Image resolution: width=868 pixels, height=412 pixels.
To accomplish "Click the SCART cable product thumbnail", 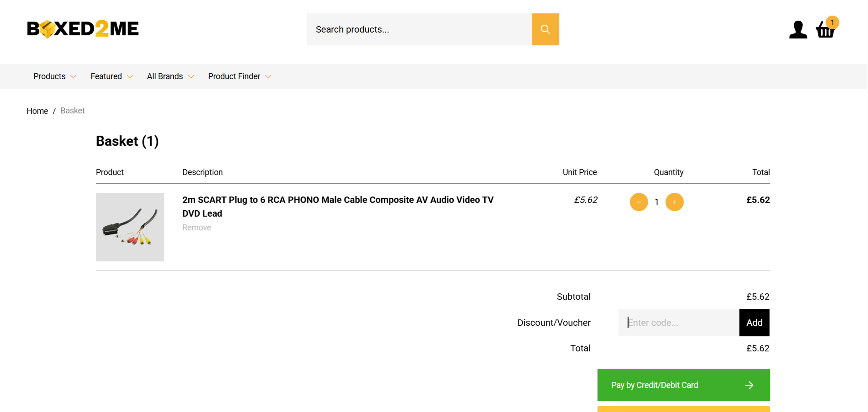I will coord(130,227).
